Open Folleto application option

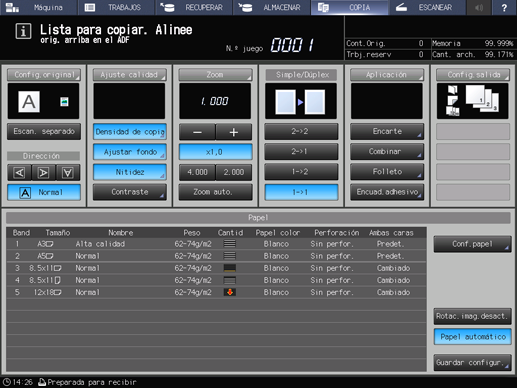click(x=387, y=172)
